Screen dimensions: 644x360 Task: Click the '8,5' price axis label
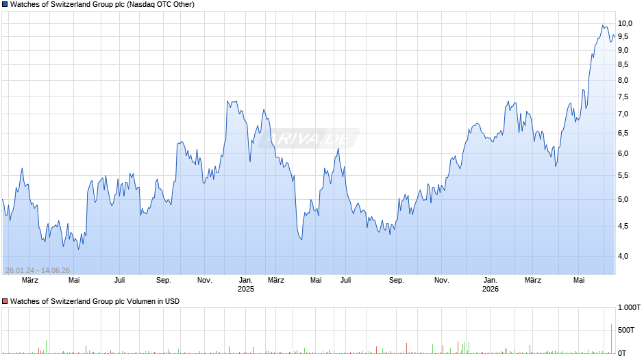click(623, 64)
